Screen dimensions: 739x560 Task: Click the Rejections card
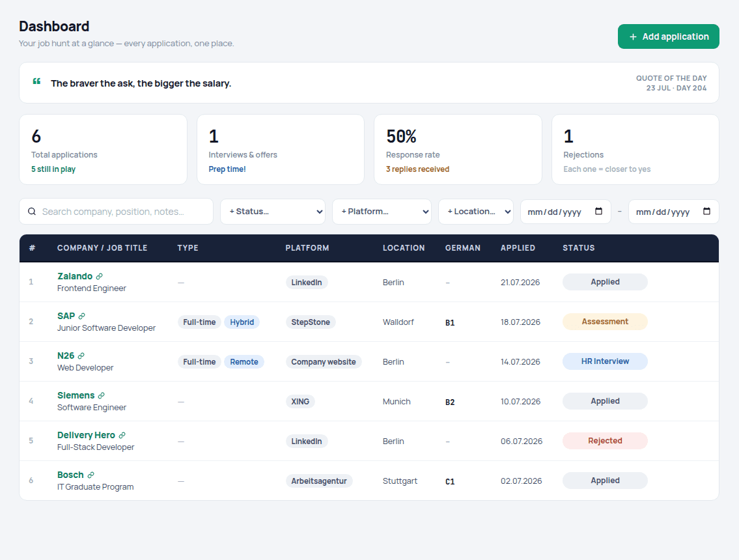point(635,149)
